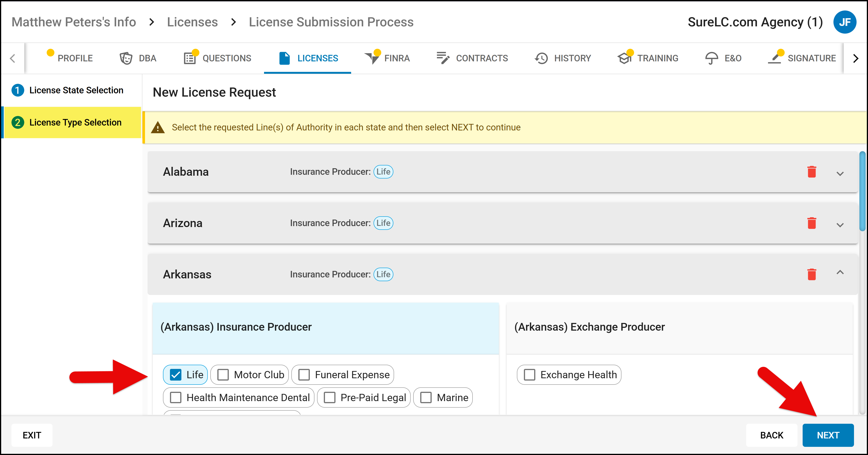
Task: Click the DBA mask icon
Action: point(126,58)
